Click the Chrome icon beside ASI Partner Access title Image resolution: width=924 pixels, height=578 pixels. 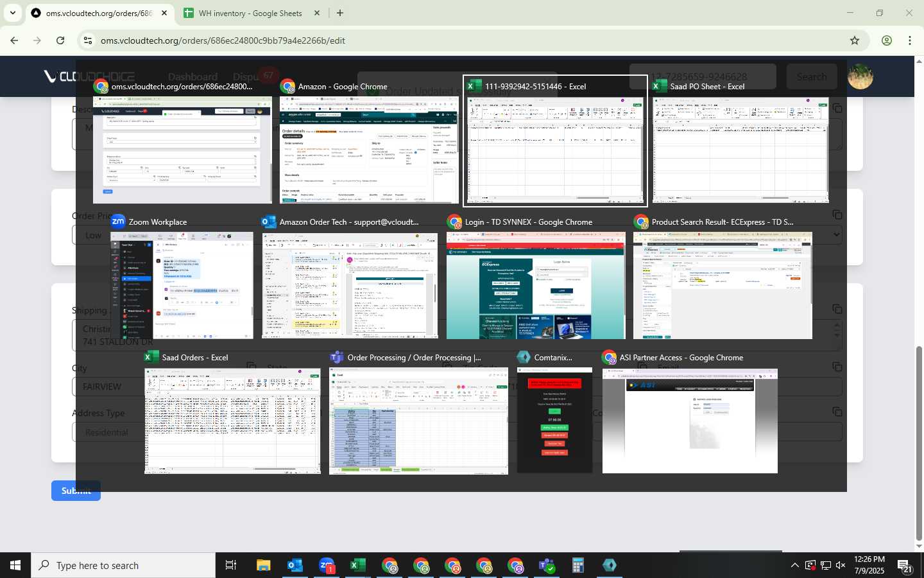609,357
